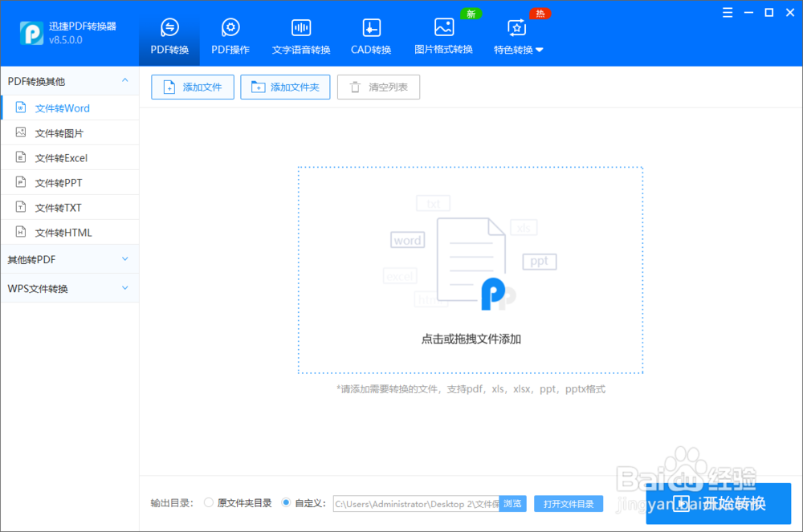Click the 图片格式转换 image icon
The width and height of the screenshot is (803, 532).
pos(444,27)
